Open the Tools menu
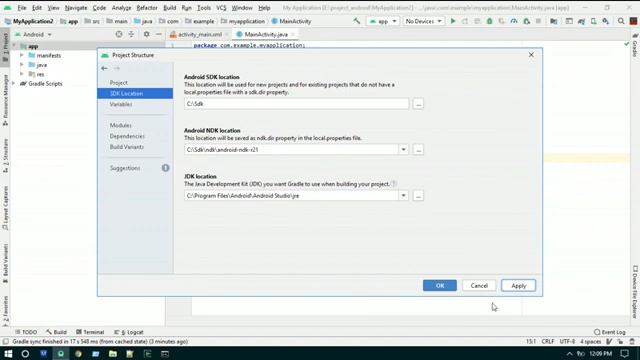This screenshot has height=360, width=640. 204,8
